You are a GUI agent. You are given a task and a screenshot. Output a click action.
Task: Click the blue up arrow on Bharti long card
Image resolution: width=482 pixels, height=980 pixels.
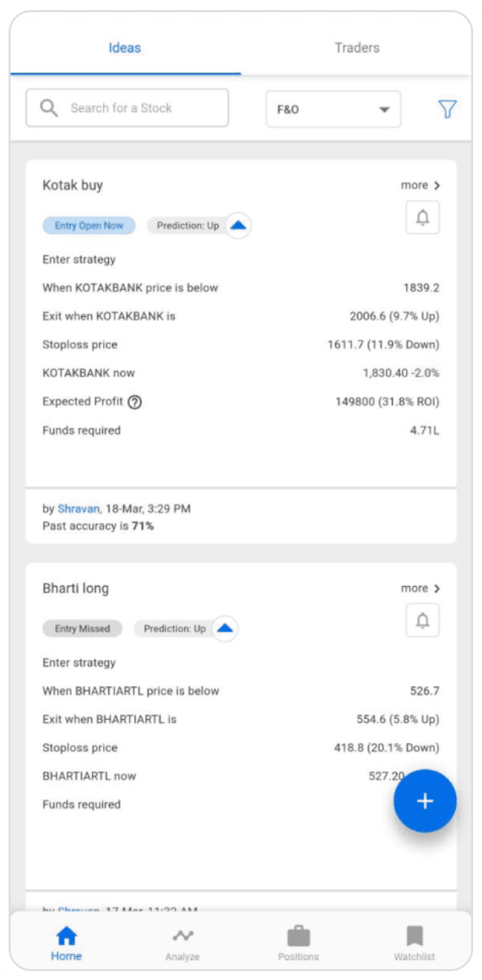pyautogui.click(x=225, y=628)
